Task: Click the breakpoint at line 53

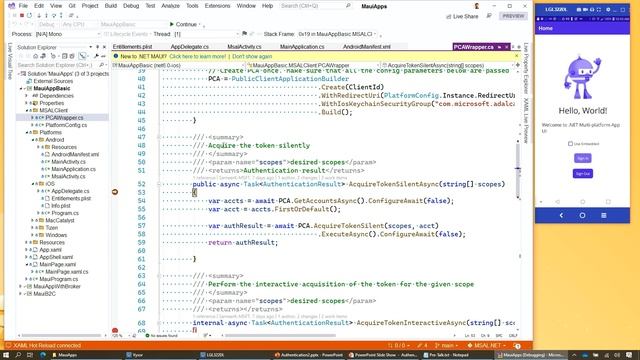Action: [115, 192]
